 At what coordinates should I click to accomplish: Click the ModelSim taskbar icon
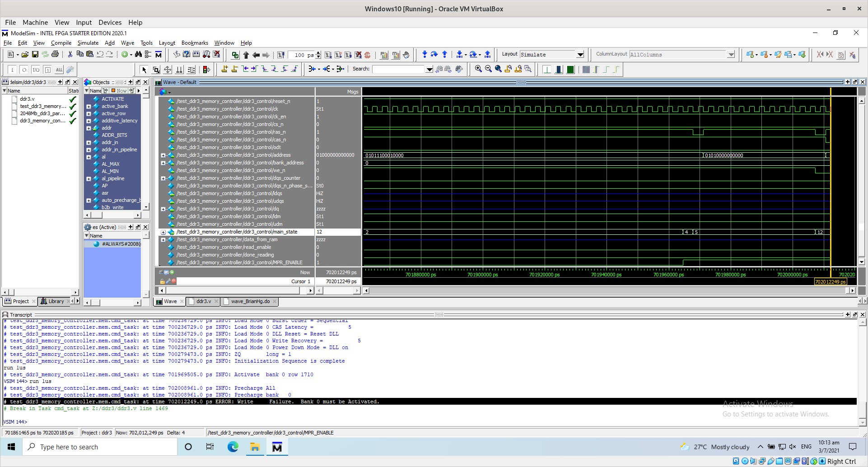coord(277,447)
